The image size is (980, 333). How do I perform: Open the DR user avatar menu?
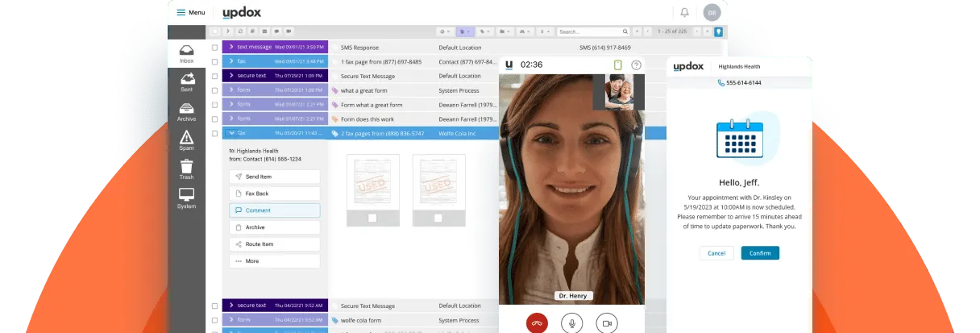pos(712,12)
